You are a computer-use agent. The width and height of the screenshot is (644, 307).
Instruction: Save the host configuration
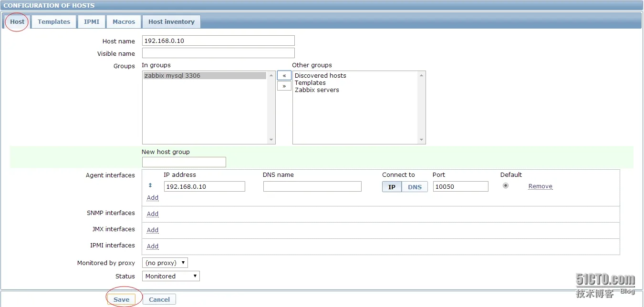pos(121,299)
